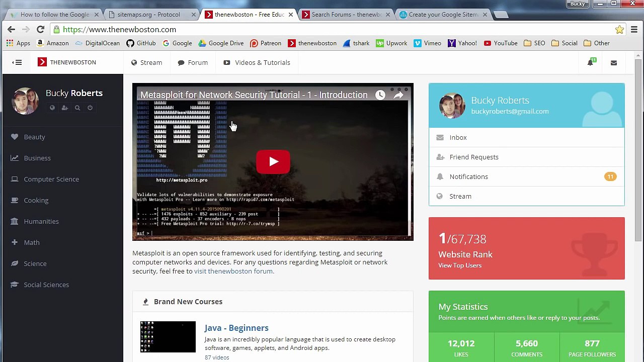Toggle the sidebar collapse menu icon
This screenshot has width=644, height=362.
17,62
